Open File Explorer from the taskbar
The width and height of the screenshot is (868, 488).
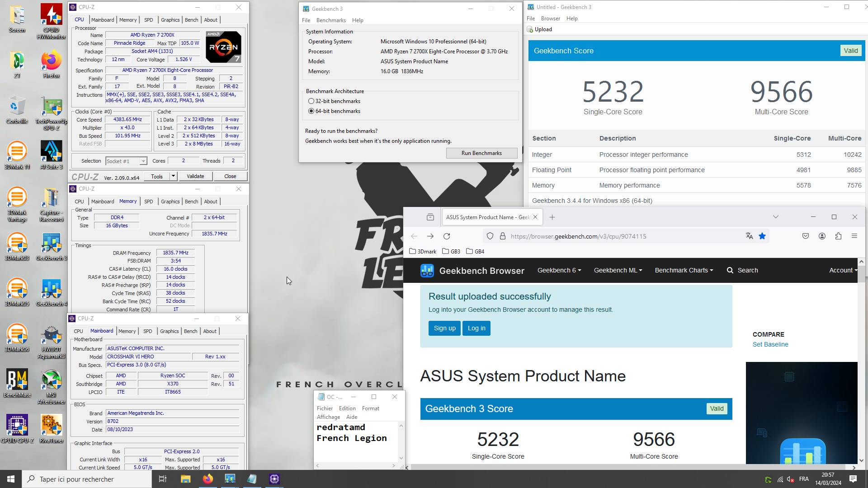pos(185,479)
